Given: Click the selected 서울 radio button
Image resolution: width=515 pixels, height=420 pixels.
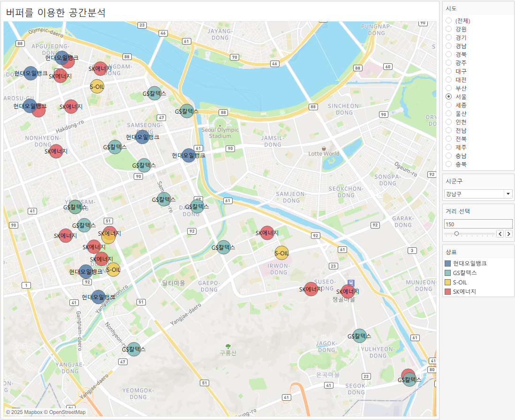Looking at the screenshot, I should click(x=449, y=97).
